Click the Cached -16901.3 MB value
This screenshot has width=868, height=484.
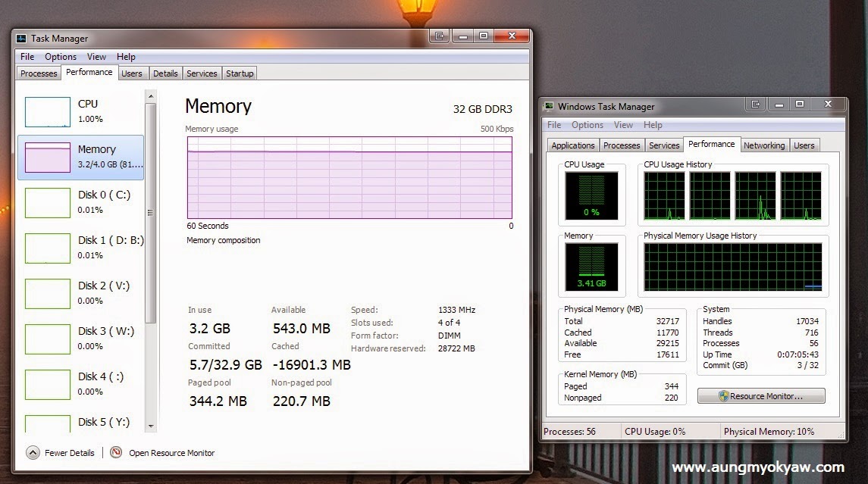(311, 365)
